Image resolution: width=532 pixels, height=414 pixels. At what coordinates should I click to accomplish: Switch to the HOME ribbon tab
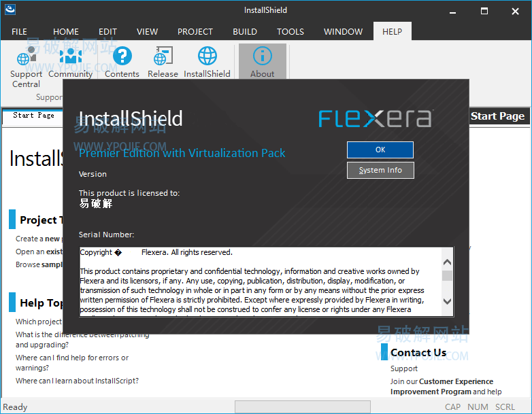coord(66,31)
